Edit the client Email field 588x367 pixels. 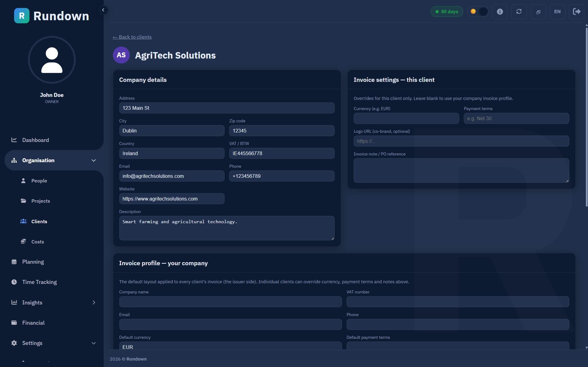[172, 176]
